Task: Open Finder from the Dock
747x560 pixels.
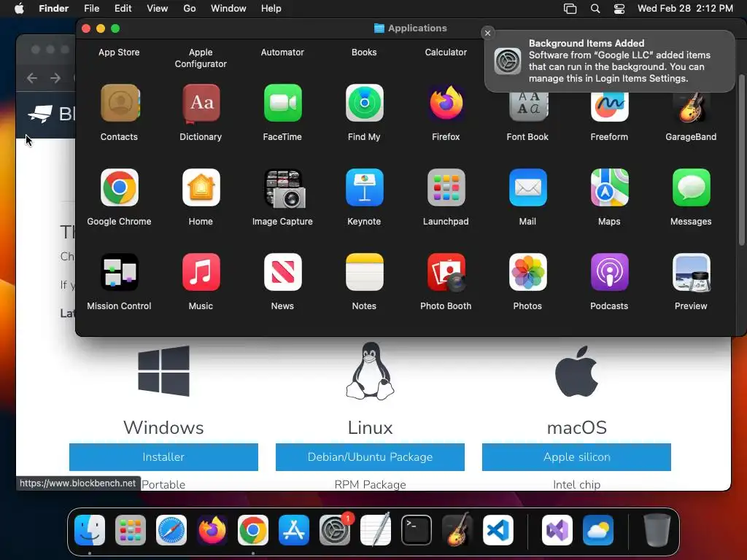Action: pyautogui.click(x=90, y=530)
